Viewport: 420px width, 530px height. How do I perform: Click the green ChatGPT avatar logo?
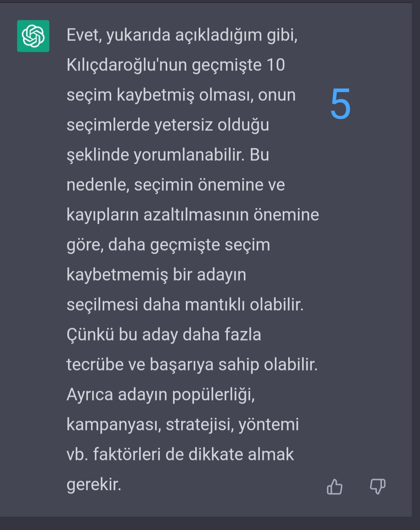[33, 36]
